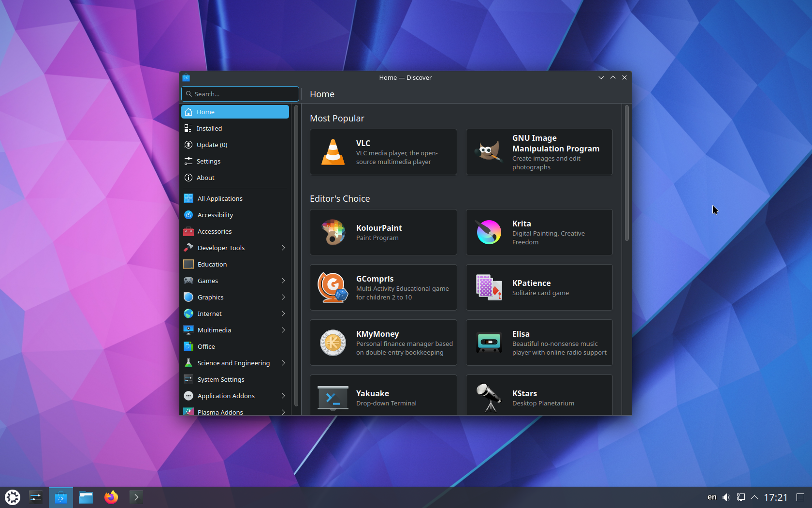812x508 pixels.
Task: Click the sidebar scrollbar handle
Action: tap(296, 256)
